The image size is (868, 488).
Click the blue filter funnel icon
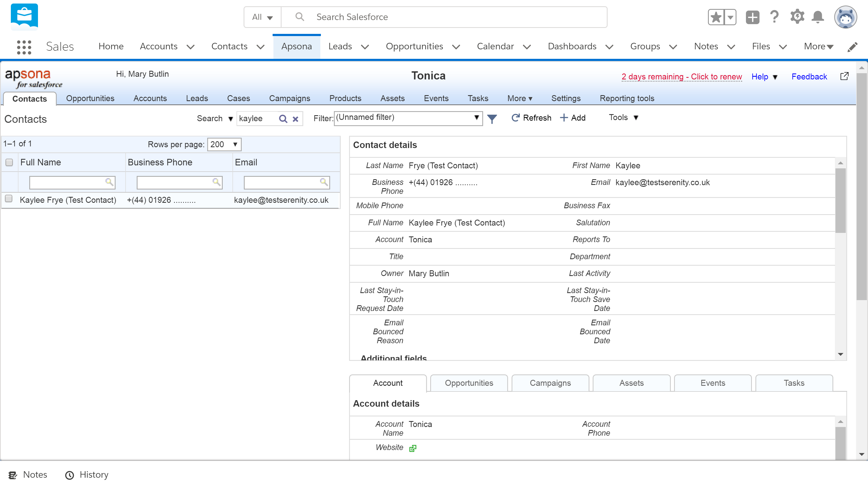[492, 118]
